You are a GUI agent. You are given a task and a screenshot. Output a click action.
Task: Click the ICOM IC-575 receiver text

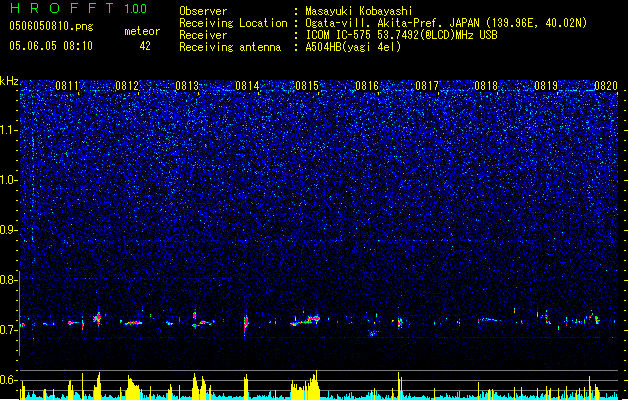pyautogui.click(x=401, y=35)
